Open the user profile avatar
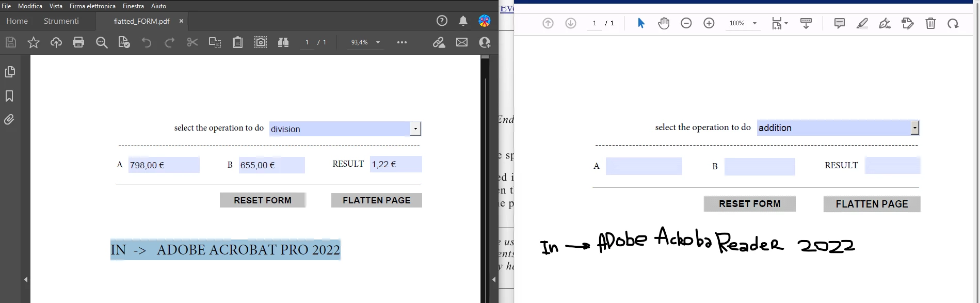This screenshot has width=980, height=303. pyautogui.click(x=485, y=21)
